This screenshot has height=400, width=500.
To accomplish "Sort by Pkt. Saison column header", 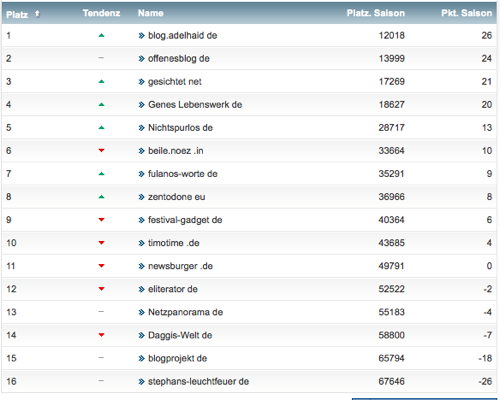I will point(467,13).
